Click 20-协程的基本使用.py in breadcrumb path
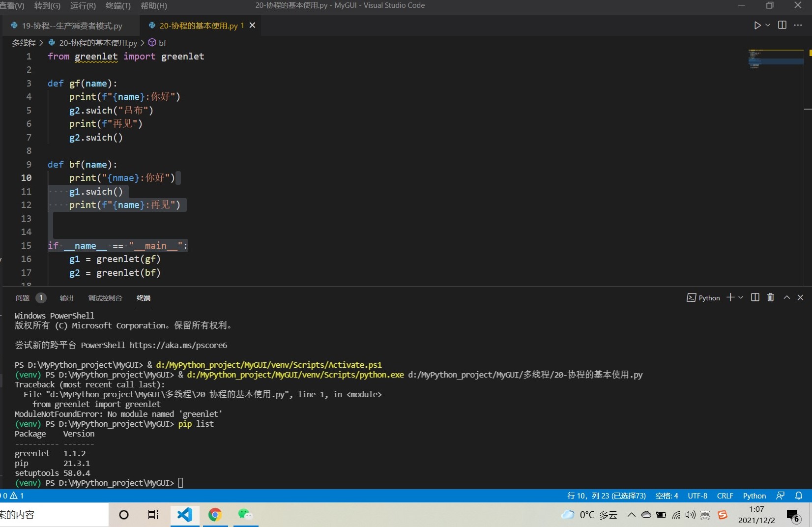Screen dimensions: 812x527 [98, 43]
